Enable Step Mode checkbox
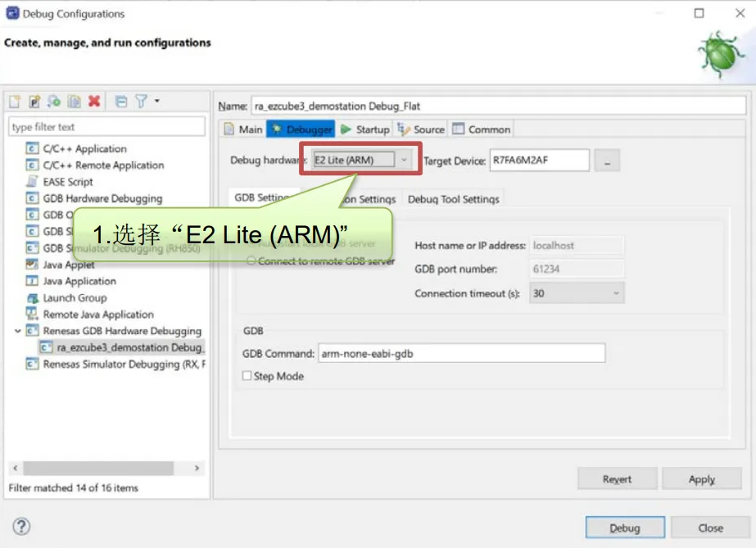The image size is (756, 548). [x=247, y=375]
